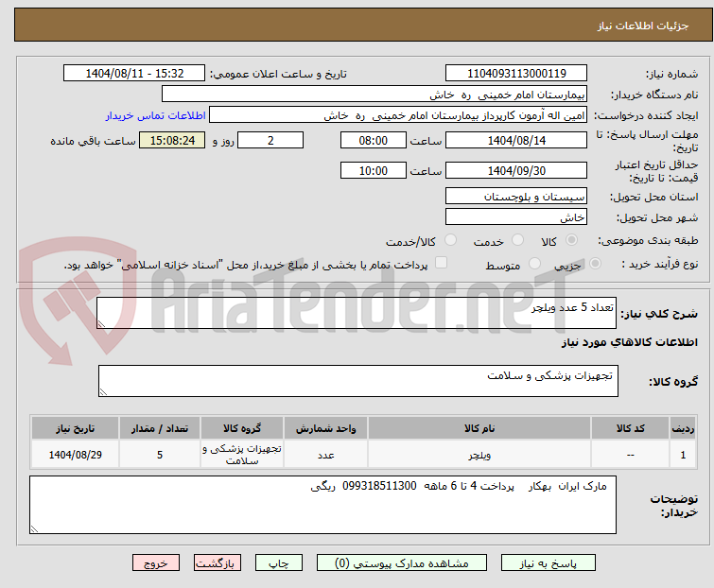The width and height of the screenshot is (714, 588).
Task: Click the announcement date field 1404/08/11 - 15:32
Action: click(134, 74)
